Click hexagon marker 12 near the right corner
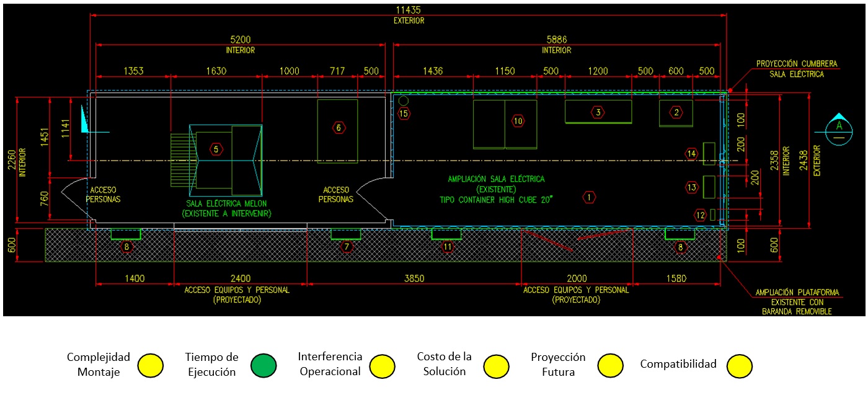868x395 pixels. 701,215
